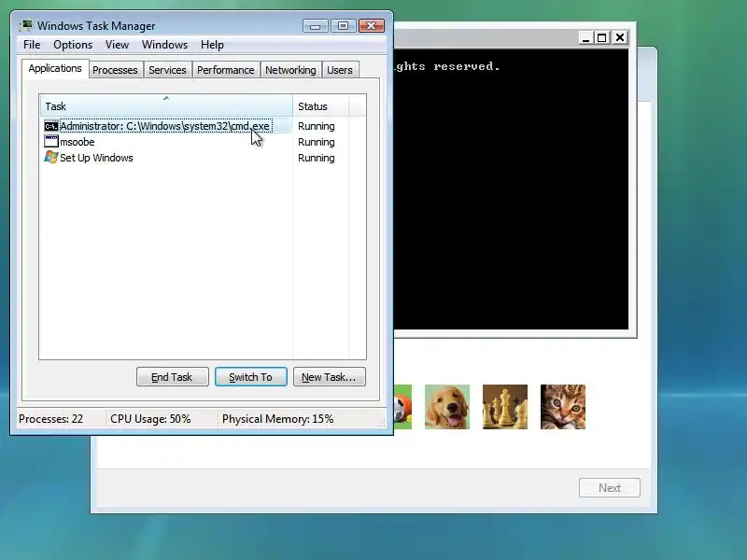The height and width of the screenshot is (560, 747).
Task: Choose the golden retriever puppy picture
Action: click(447, 407)
